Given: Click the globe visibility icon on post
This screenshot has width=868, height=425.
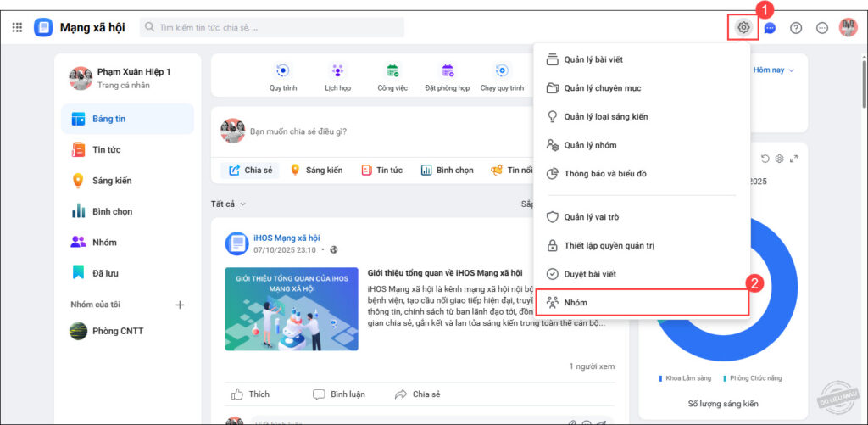Looking at the screenshot, I should coord(333,250).
